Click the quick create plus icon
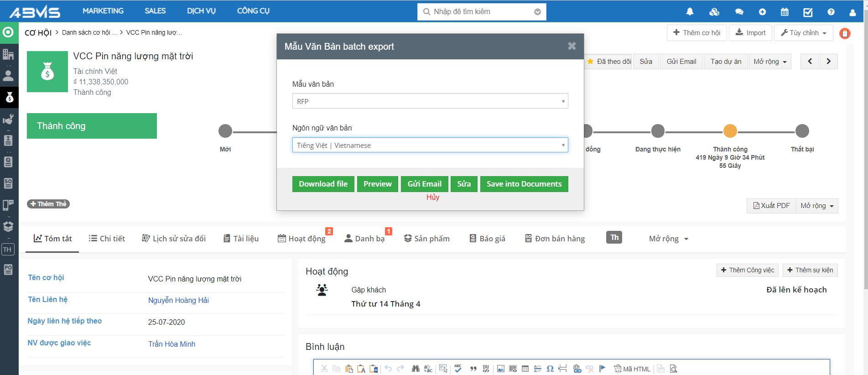Viewport: 868px width, 375px height. (762, 12)
